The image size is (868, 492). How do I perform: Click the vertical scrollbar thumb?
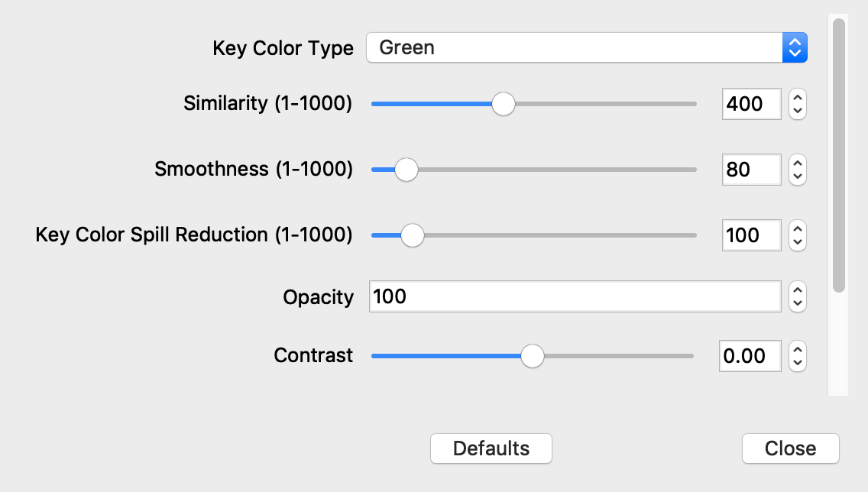pos(839,153)
